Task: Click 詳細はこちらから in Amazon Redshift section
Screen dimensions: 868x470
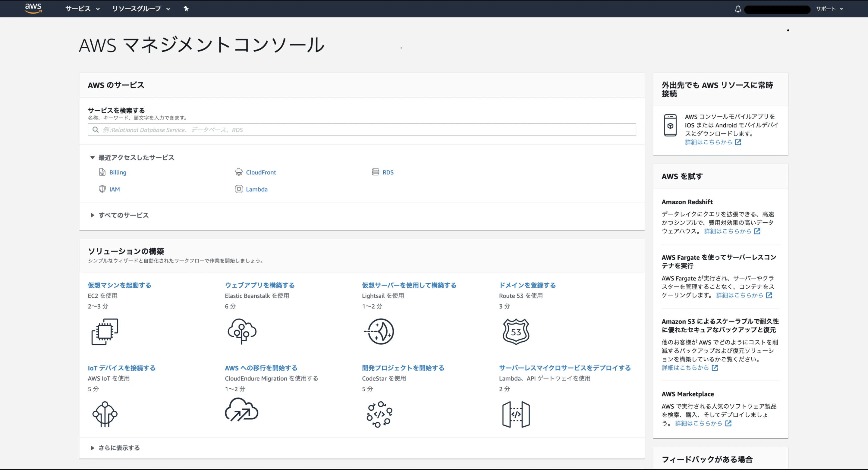Action: [x=728, y=231]
